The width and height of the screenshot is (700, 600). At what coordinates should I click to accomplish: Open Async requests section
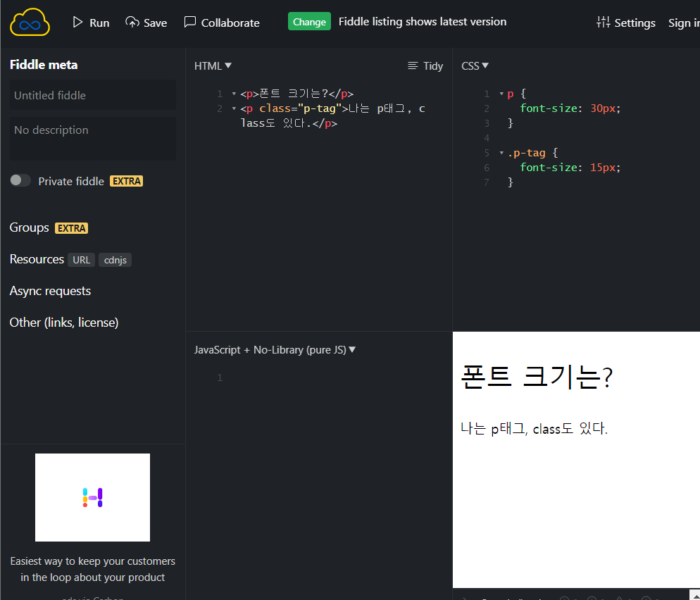[x=50, y=291]
